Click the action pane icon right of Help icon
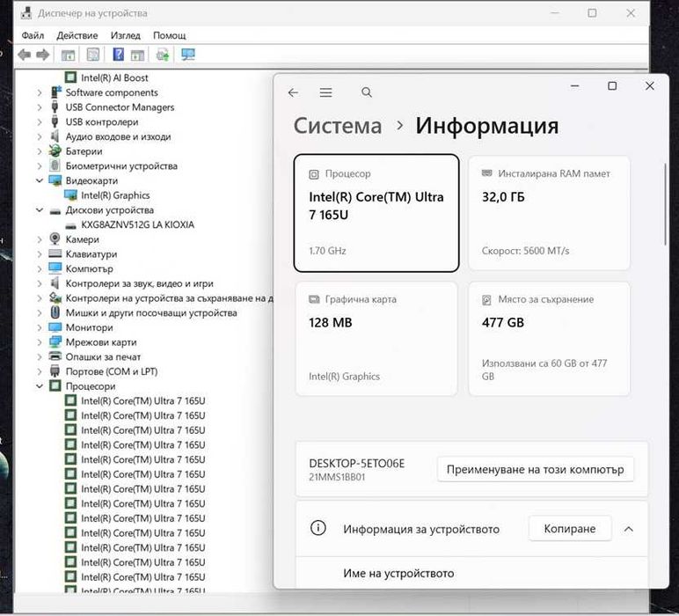 (x=137, y=55)
